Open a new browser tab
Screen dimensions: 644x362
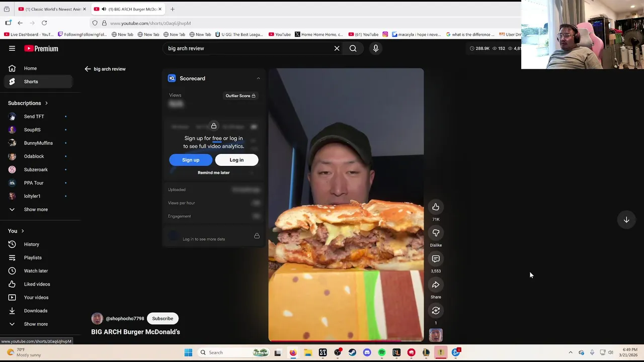tap(172, 9)
